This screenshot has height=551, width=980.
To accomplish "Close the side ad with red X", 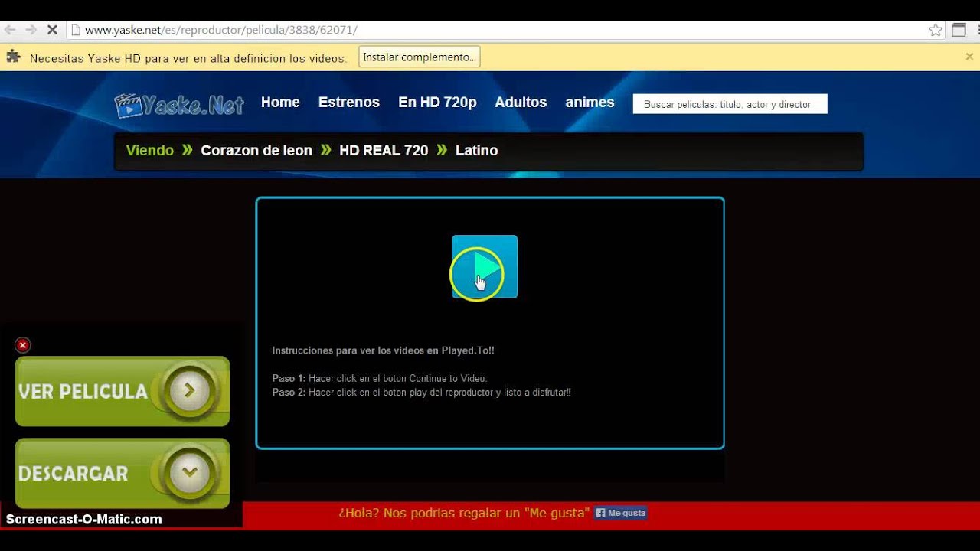I will click(x=23, y=345).
